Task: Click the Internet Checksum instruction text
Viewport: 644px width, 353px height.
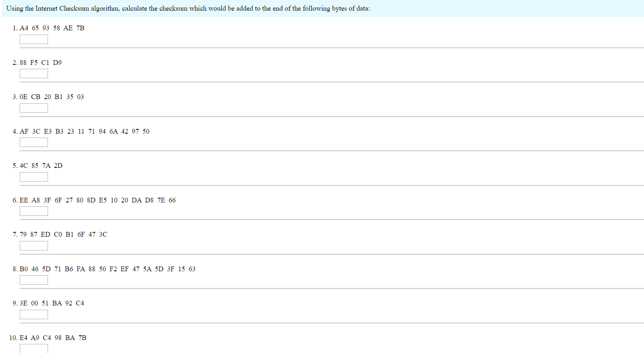Action: 188,8
